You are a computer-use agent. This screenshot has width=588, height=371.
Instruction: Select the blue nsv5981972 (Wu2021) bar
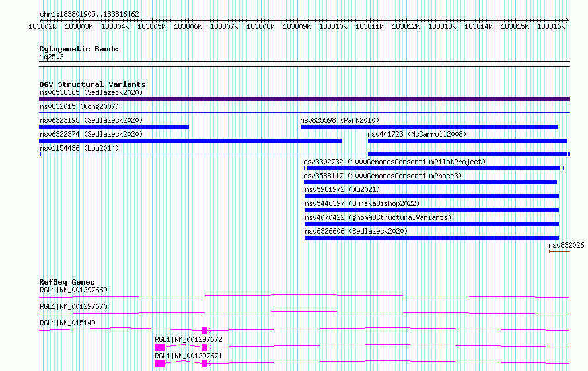tap(432, 196)
